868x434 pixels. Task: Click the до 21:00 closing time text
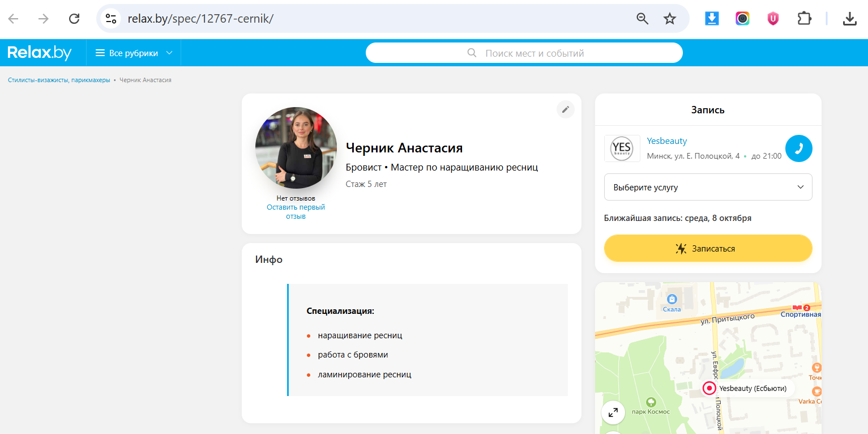tap(767, 156)
